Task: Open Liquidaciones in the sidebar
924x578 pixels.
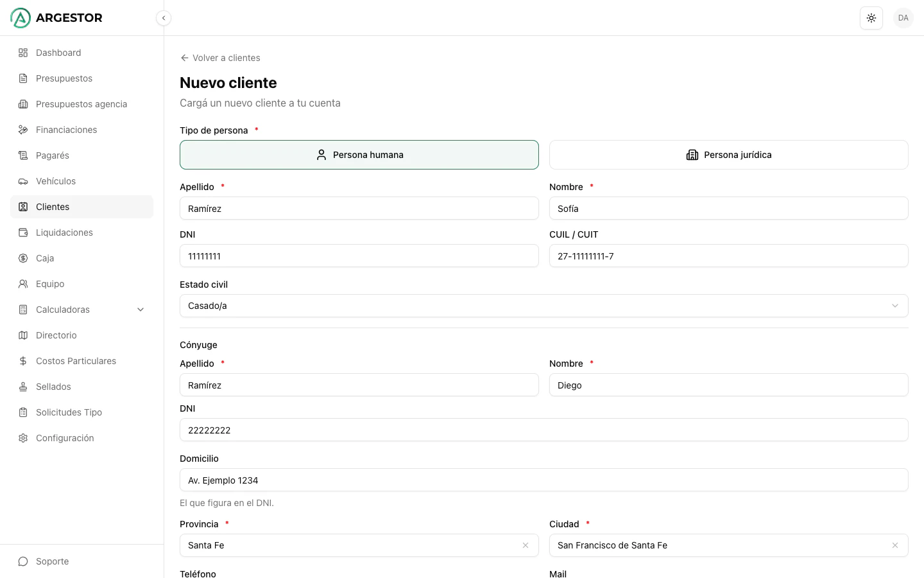Action: [81, 232]
